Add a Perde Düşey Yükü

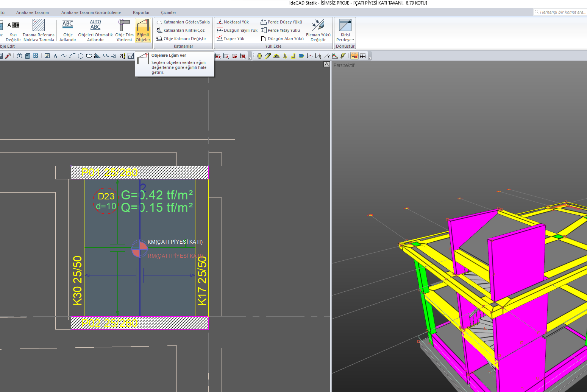point(281,22)
